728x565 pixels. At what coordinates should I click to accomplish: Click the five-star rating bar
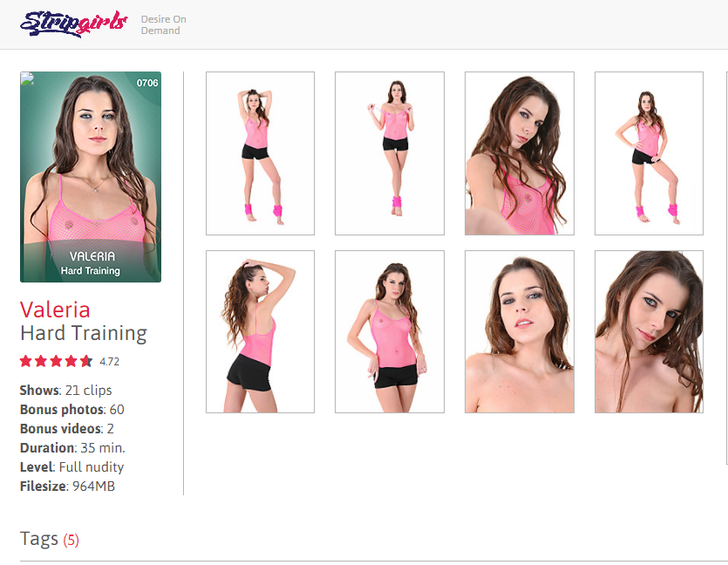(56, 361)
